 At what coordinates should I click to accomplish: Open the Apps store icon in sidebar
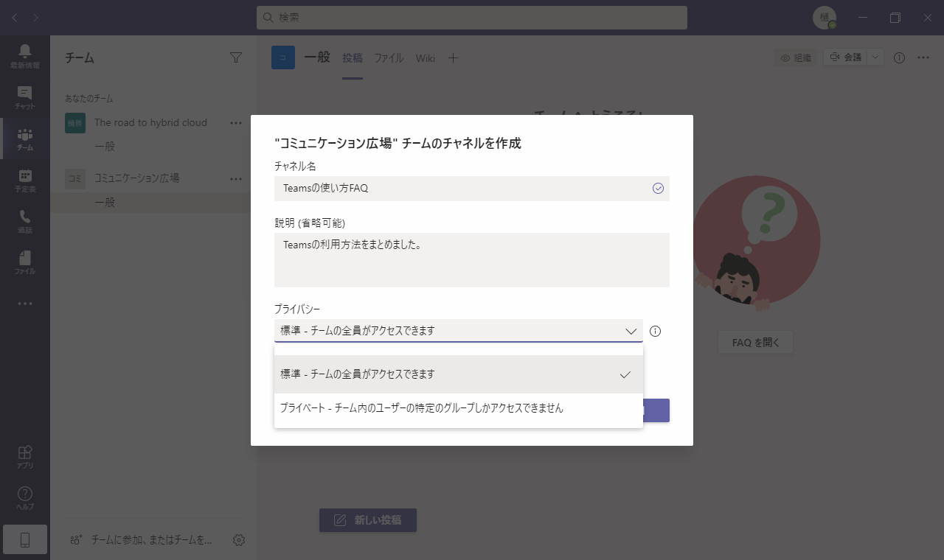point(25,457)
